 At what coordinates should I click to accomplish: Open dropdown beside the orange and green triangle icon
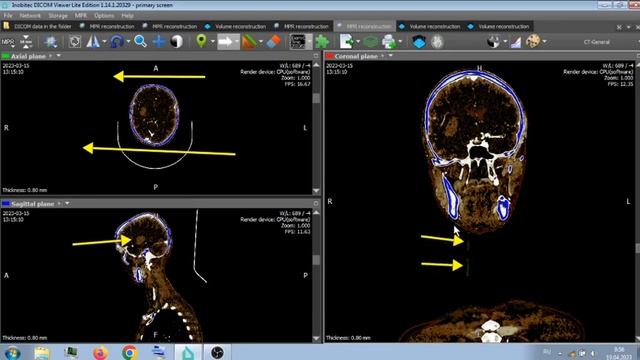[x=260, y=42]
